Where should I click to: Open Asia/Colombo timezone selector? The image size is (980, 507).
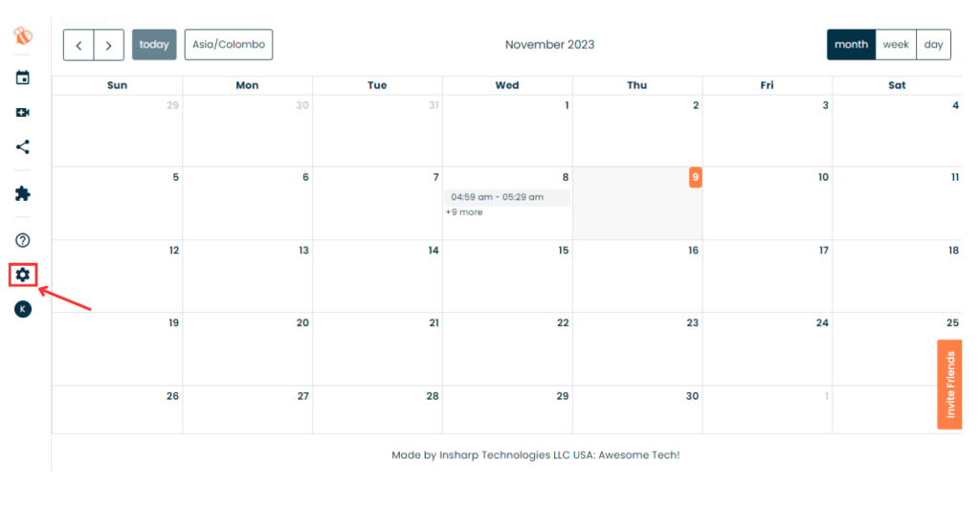pyautogui.click(x=229, y=45)
